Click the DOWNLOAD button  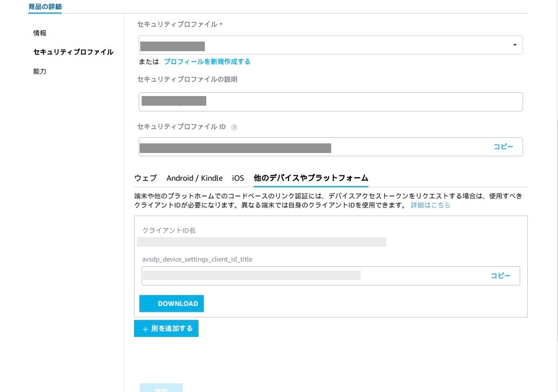pos(171,304)
